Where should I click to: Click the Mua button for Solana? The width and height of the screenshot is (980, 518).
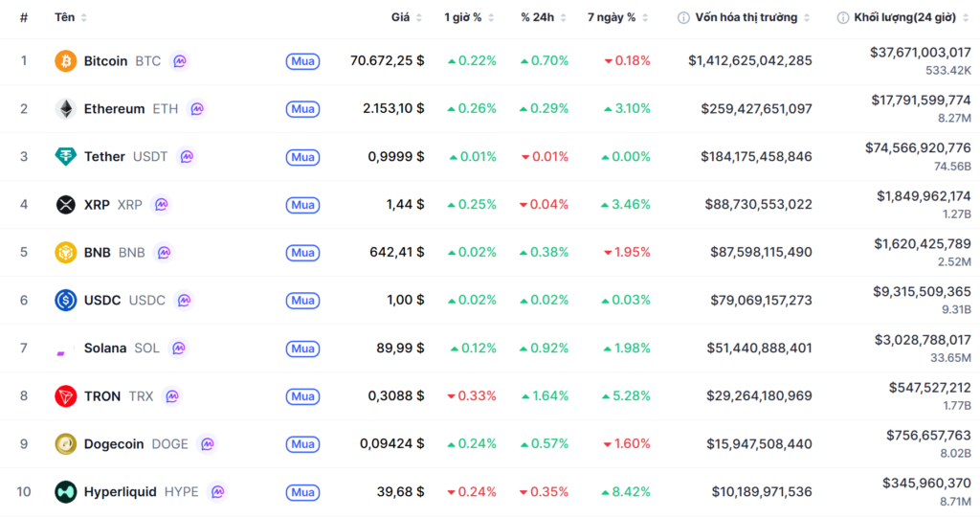click(303, 349)
